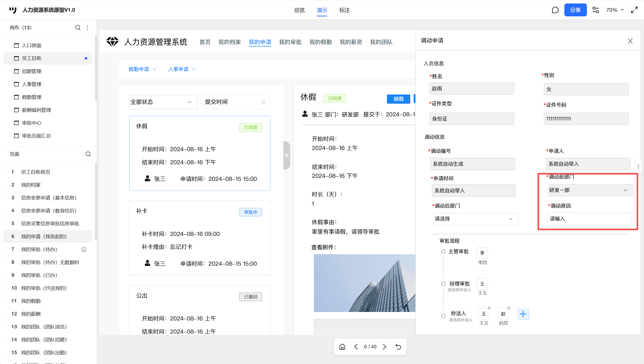Click the 调动原因 input field
The image size is (644, 364).
[x=589, y=219]
